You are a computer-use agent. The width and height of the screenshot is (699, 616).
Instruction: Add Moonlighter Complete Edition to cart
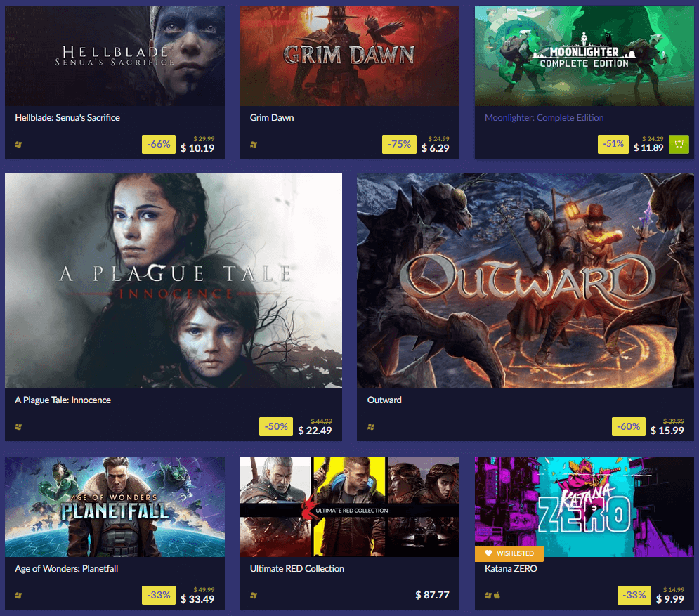(679, 145)
